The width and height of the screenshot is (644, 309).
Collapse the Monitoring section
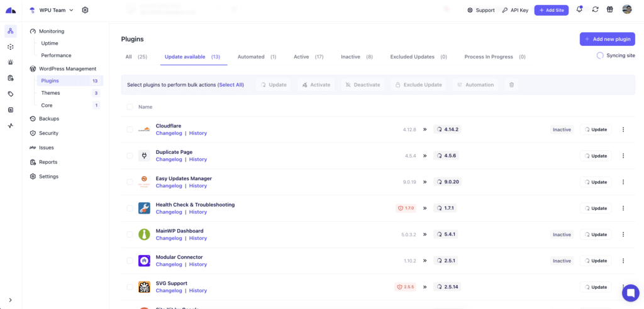pyautogui.click(x=47, y=31)
